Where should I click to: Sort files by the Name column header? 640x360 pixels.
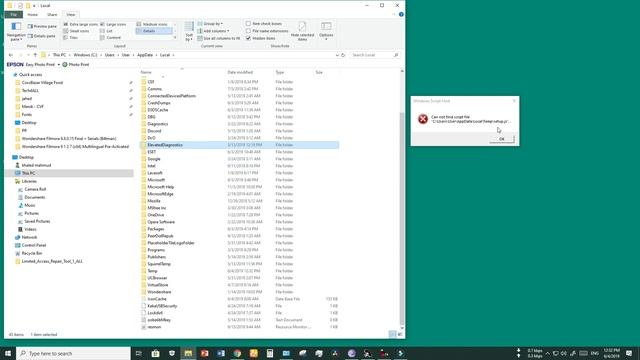tap(146, 72)
